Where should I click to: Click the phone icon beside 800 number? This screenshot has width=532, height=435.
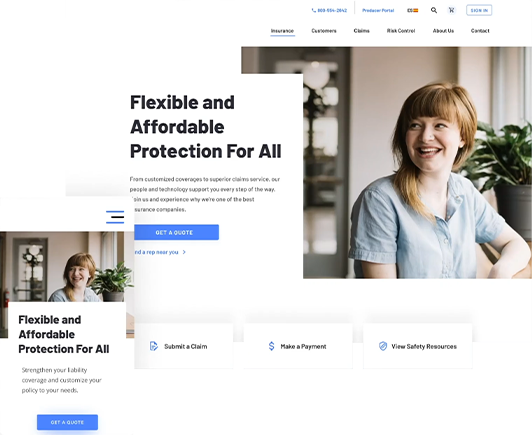314,11
